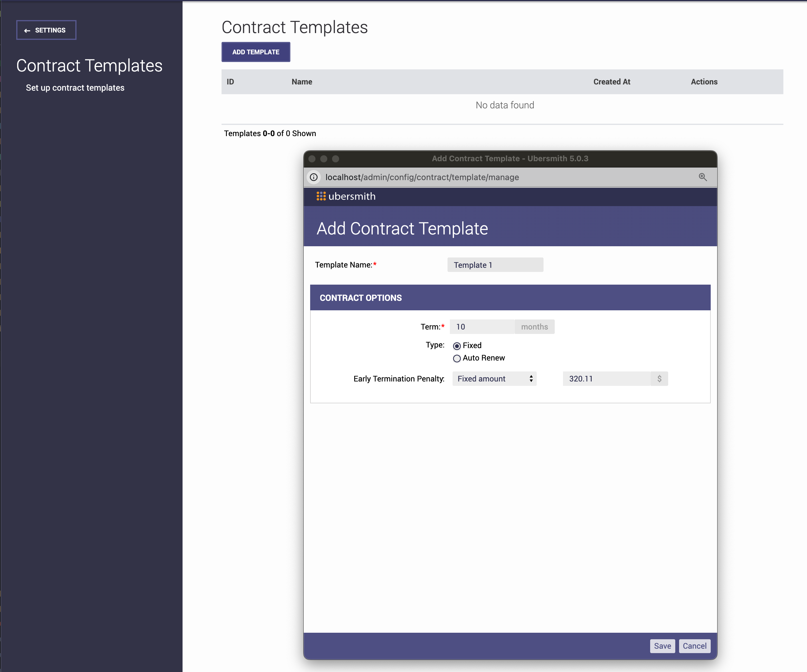This screenshot has width=807, height=672.
Task: Click the ID column header
Action: pyautogui.click(x=230, y=82)
